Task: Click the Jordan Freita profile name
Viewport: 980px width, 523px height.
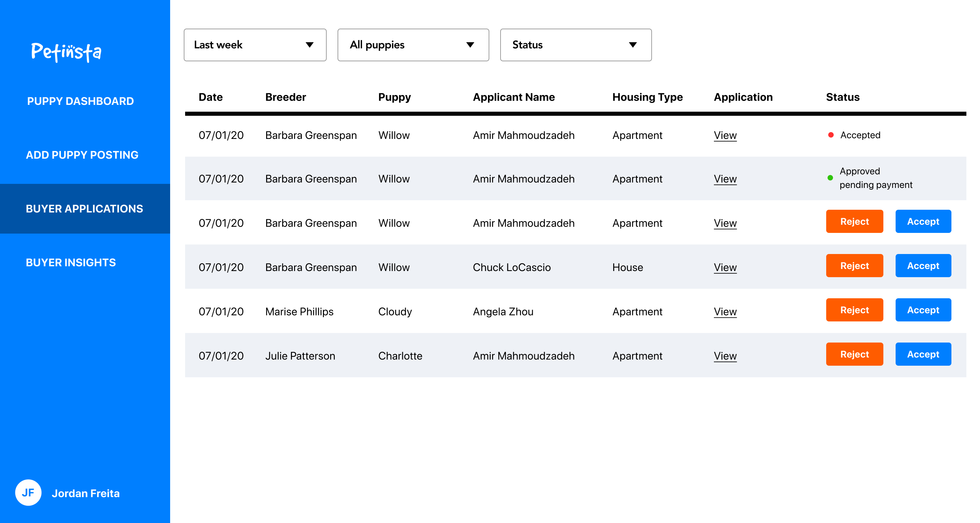Action: [x=86, y=493]
